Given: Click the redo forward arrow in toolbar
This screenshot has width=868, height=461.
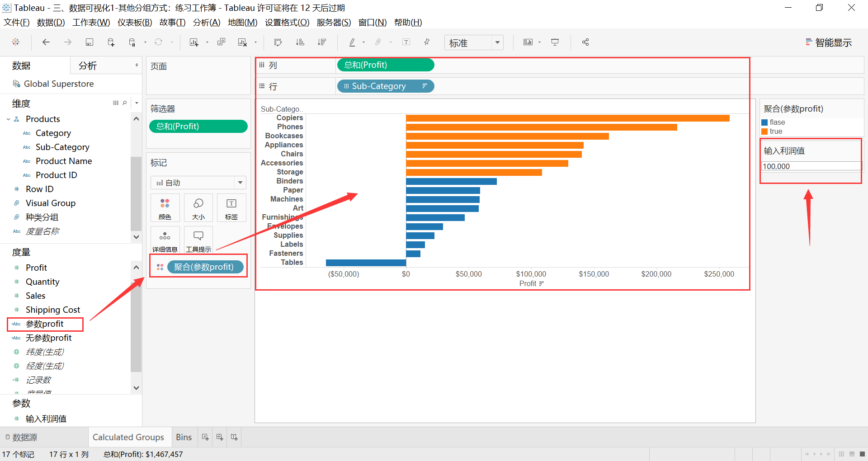Looking at the screenshot, I should pos(68,42).
